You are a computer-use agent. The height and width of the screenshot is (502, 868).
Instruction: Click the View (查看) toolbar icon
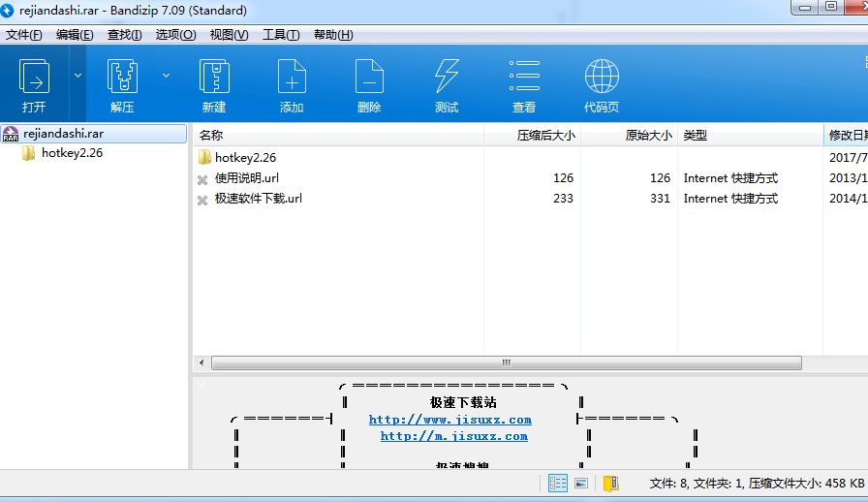524,84
